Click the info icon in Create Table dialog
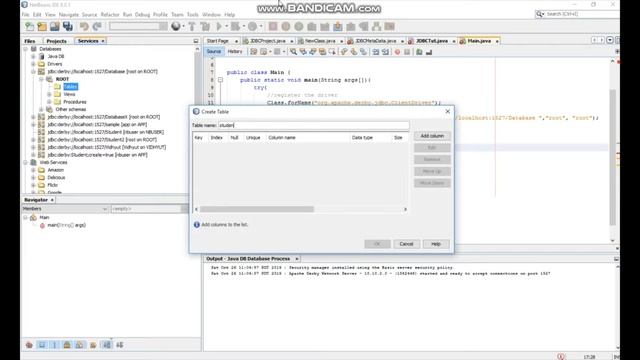This screenshot has width=640, height=360. [197, 224]
